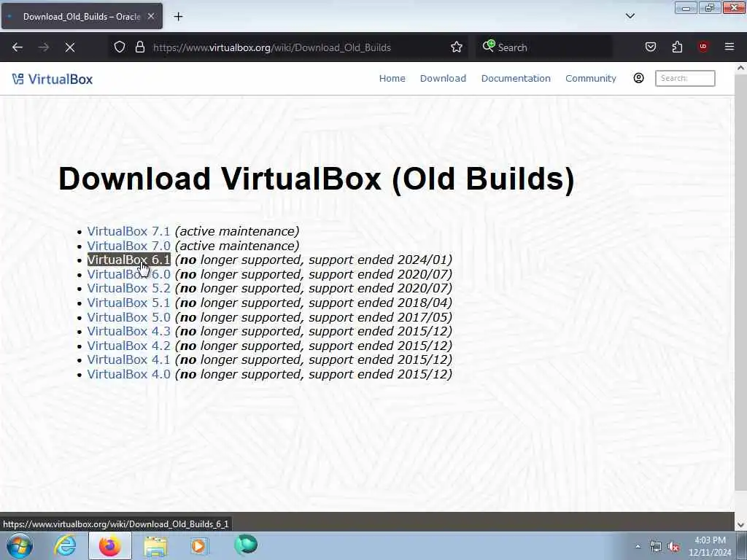Open the Extensions puzzle icon
This screenshot has height=560, width=747.
(x=677, y=47)
